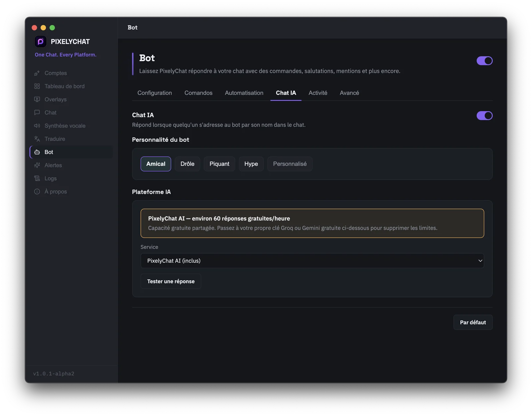Switch to the Avancé tab
Viewport: 532px width, 416px height.
tap(349, 93)
